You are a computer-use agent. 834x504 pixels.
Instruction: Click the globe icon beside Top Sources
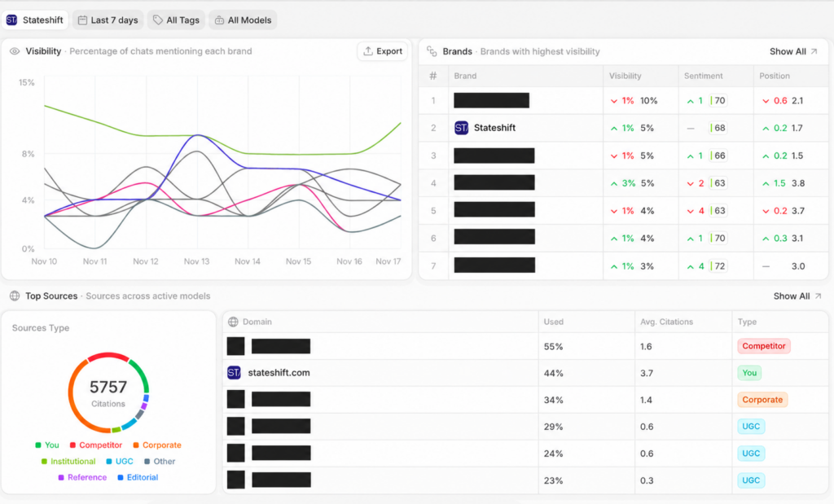point(15,296)
